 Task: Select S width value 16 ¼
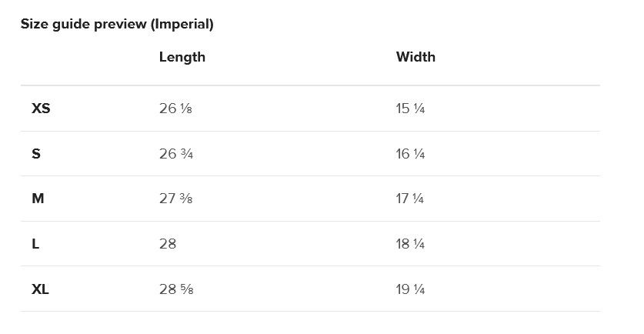[x=410, y=154]
